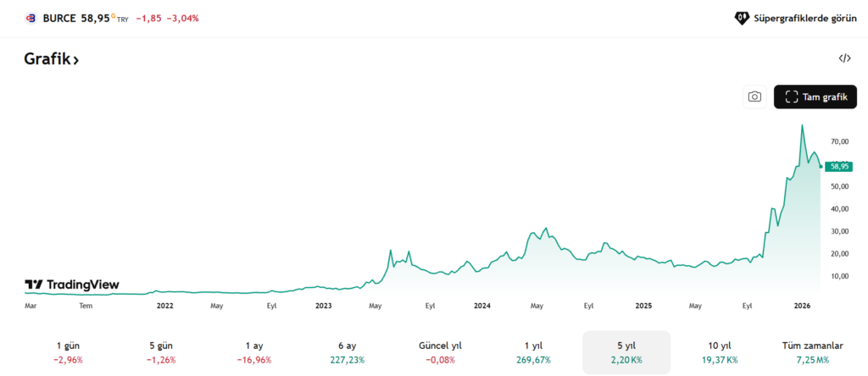Viewport: 868px width, 376px height.
Task: Show the Tüm zamanlar range
Action: 812,352
